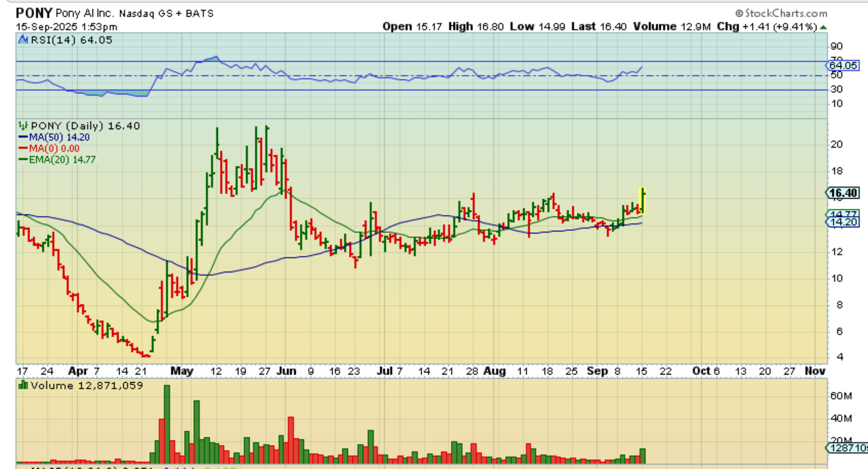
Task: Click the 'Pony AI Inc.' company name
Action: coord(85,13)
